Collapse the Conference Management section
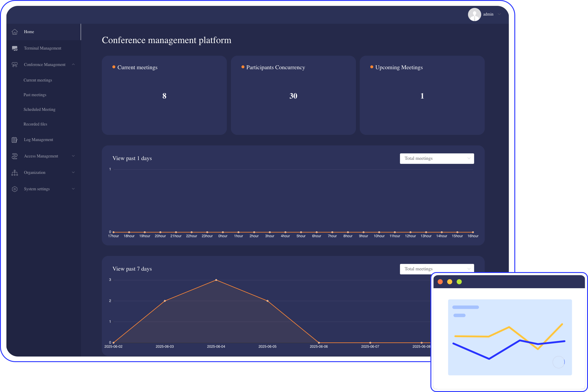This screenshot has height=392, width=588. 73,65
